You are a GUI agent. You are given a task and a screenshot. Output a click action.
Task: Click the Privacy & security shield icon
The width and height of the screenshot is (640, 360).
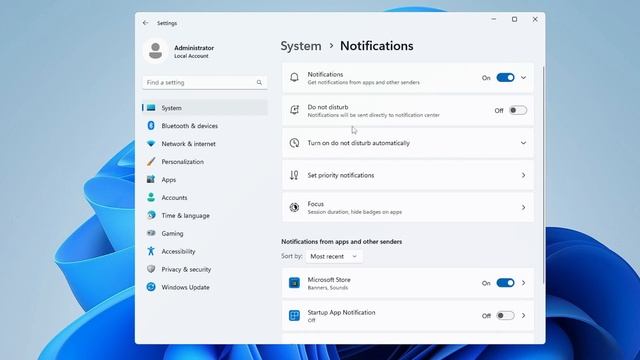[x=151, y=269]
